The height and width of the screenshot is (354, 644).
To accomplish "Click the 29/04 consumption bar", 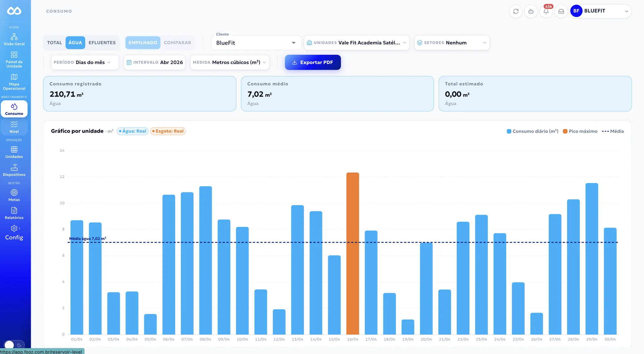I will [x=592, y=259].
